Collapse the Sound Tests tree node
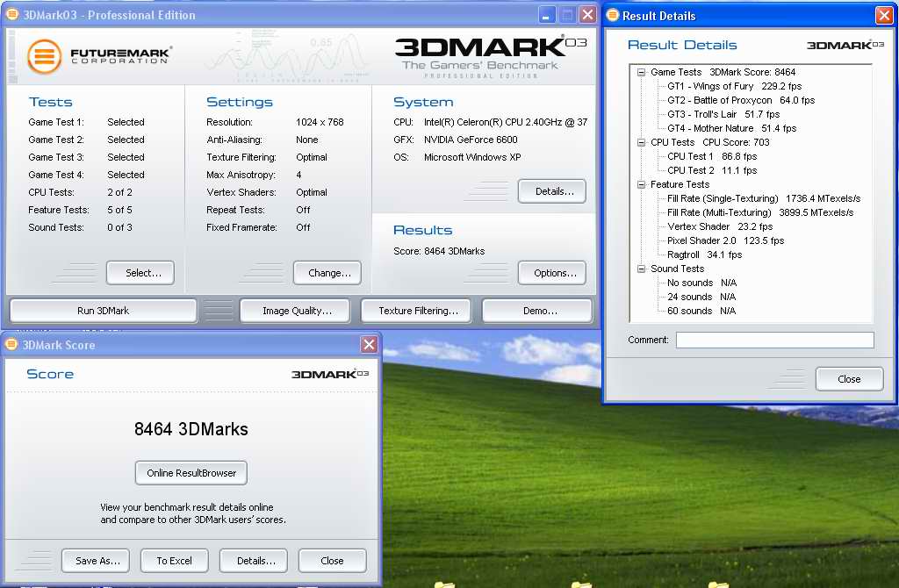Screen dimensions: 899x588 tap(641, 269)
